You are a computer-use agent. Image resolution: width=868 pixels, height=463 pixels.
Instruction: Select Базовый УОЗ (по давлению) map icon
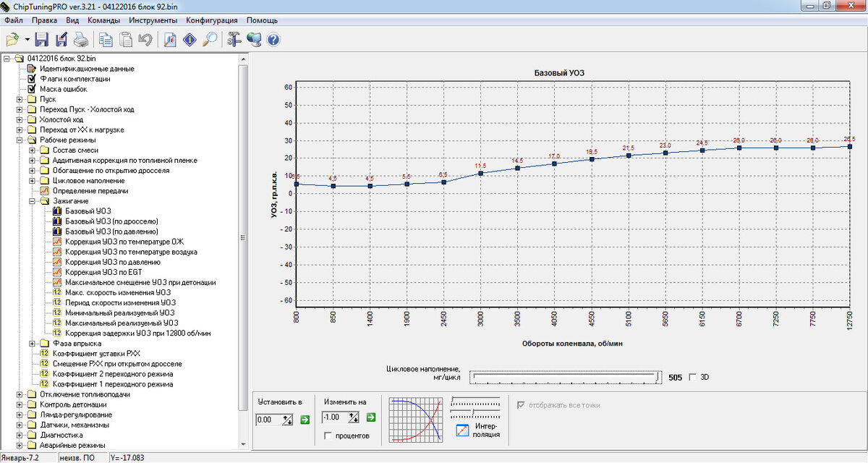click(x=59, y=231)
